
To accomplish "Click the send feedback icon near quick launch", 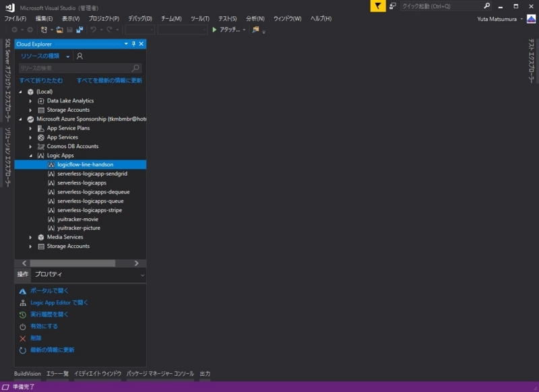I will [393, 6].
